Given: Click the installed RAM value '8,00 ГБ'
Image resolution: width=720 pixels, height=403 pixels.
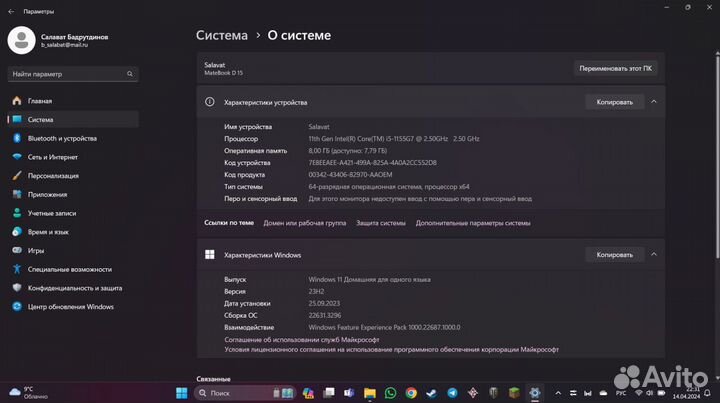Looking at the screenshot, I should point(348,151).
